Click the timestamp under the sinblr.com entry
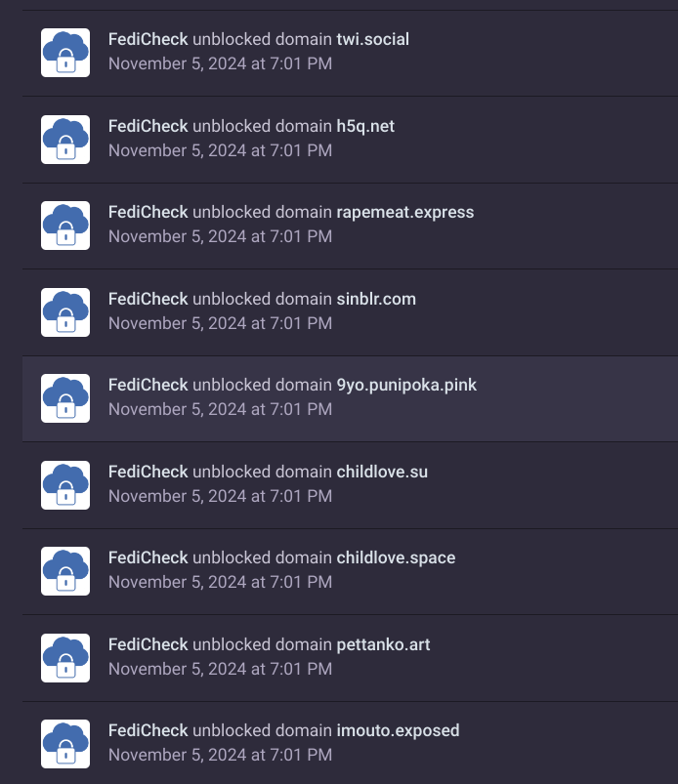 pos(220,323)
